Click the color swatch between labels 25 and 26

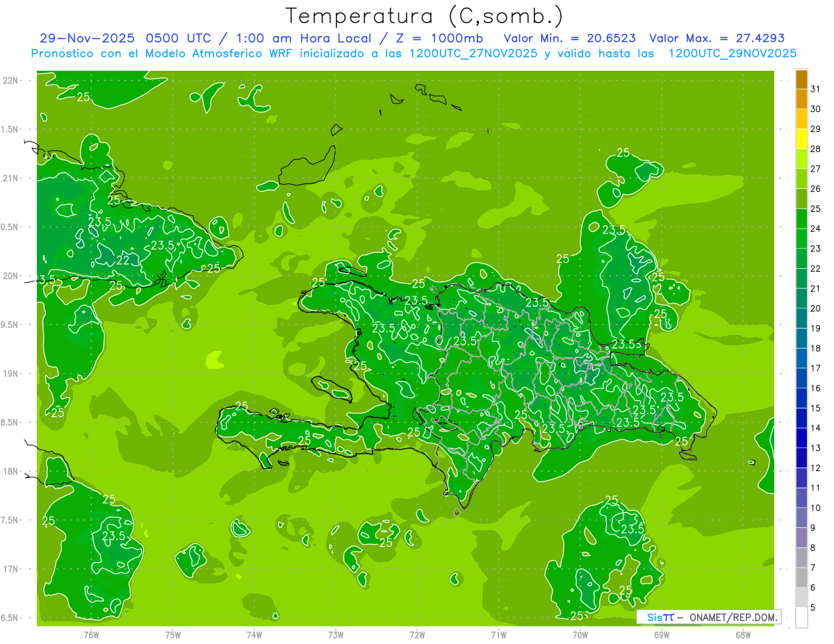pyautogui.click(x=801, y=199)
